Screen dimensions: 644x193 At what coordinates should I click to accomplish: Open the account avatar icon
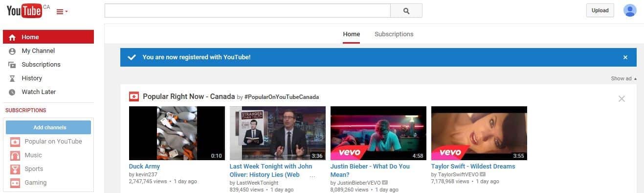[630, 10]
